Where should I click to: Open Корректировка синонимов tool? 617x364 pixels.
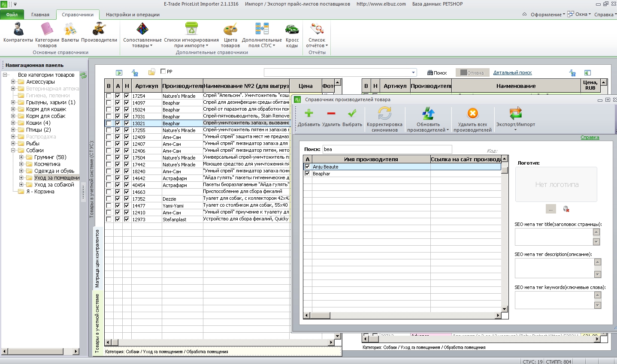384,120
